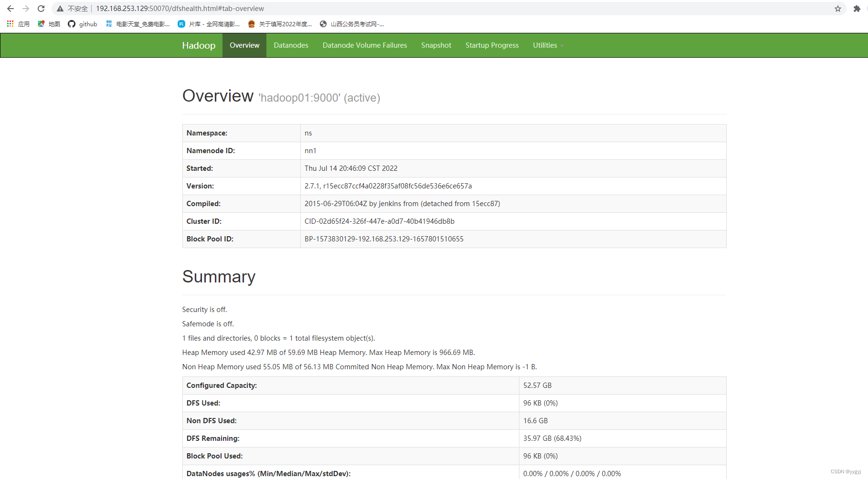
Task: Open the 电影天堂 bookmark
Action: tap(138, 24)
